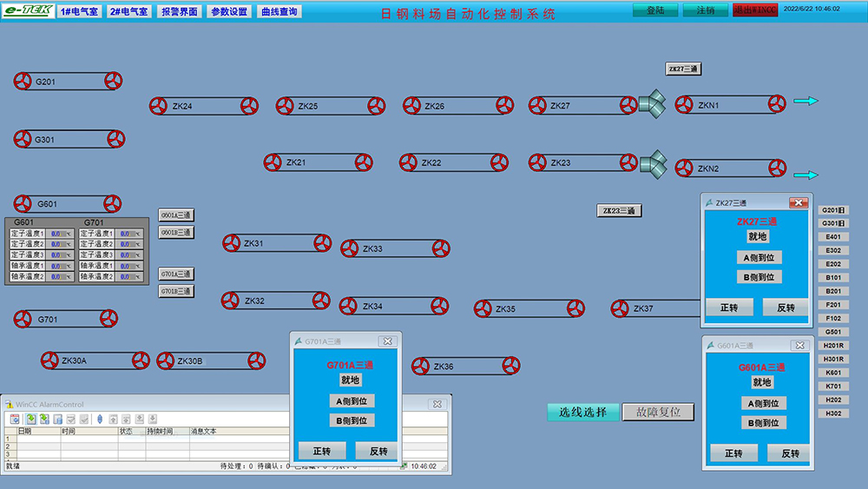This screenshot has width=868, height=489.
Task: Click the e-TEK logo
Action: [28, 10]
